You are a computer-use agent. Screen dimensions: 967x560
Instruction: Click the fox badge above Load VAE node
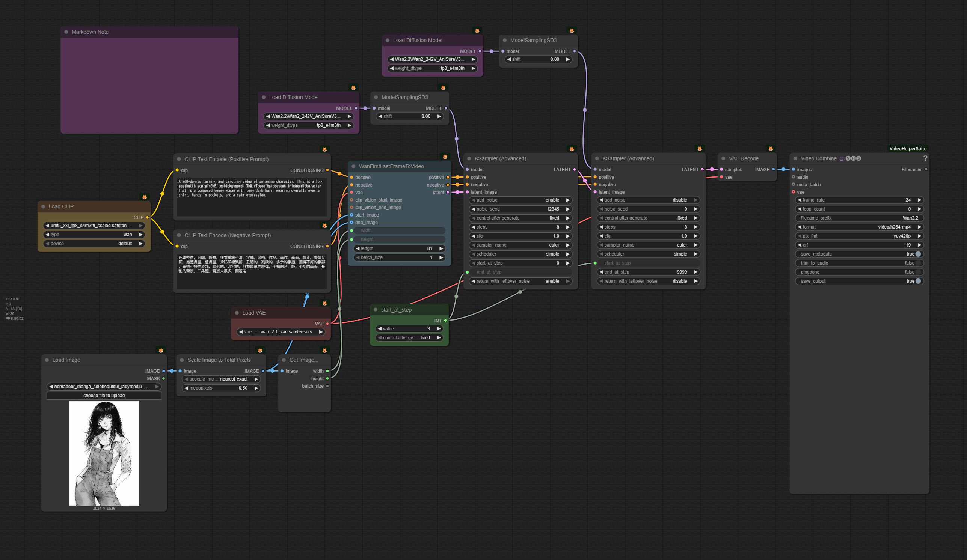(324, 303)
